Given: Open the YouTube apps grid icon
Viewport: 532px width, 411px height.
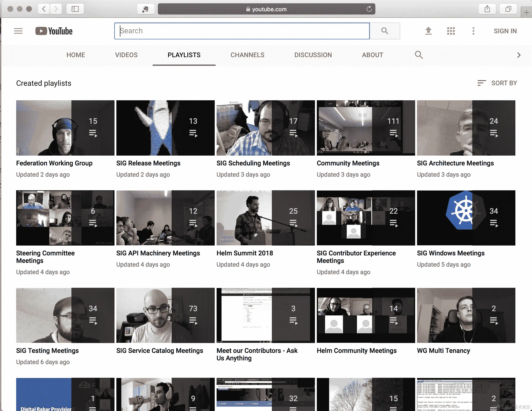Looking at the screenshot, I should coord(451,31).
